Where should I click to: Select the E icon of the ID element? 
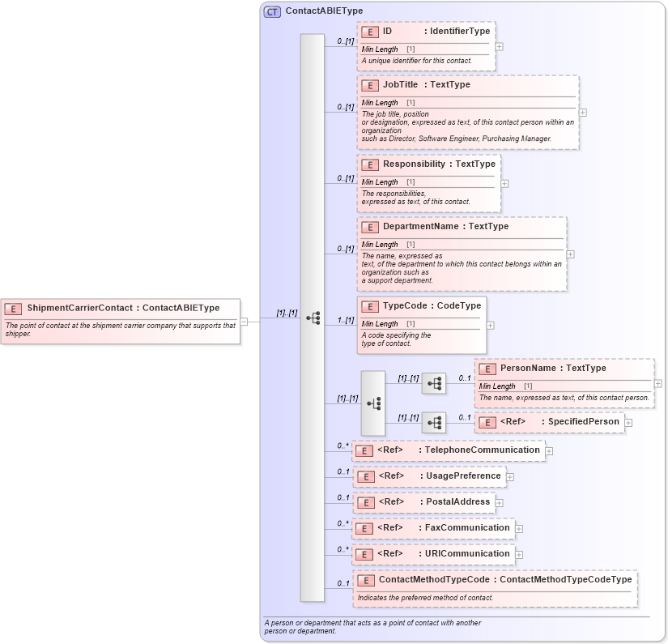(x=370, y=32)
